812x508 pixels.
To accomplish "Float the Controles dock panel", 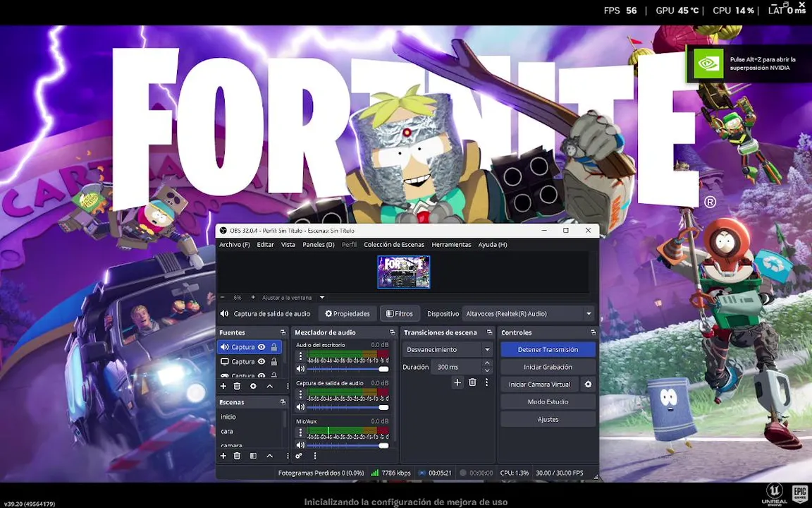I will [x=593, y=333].
